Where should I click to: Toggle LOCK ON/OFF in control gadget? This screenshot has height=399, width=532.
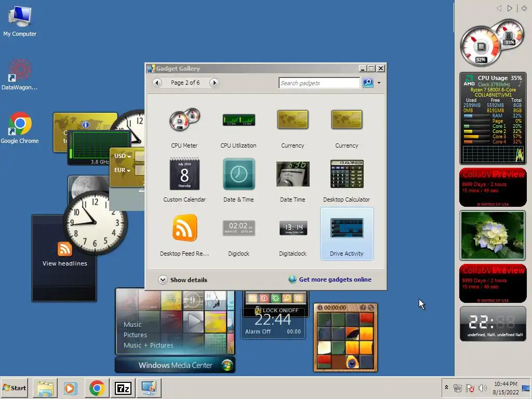pos(276,310)
